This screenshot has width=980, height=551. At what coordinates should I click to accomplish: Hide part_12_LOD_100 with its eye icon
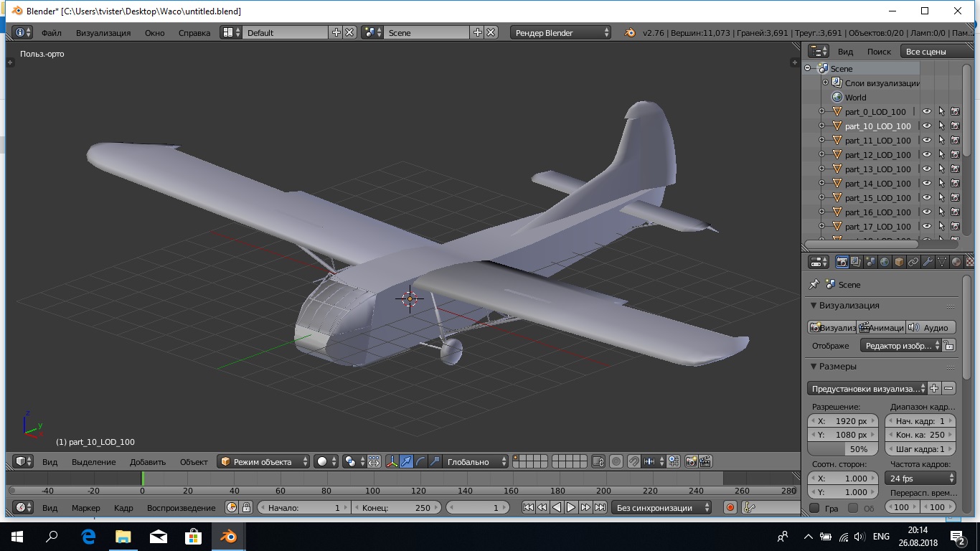pos(927,154)
